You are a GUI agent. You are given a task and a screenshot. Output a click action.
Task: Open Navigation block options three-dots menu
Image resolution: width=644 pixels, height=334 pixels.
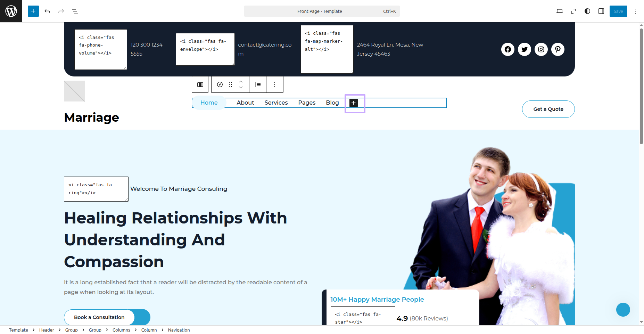coord(275,84)
